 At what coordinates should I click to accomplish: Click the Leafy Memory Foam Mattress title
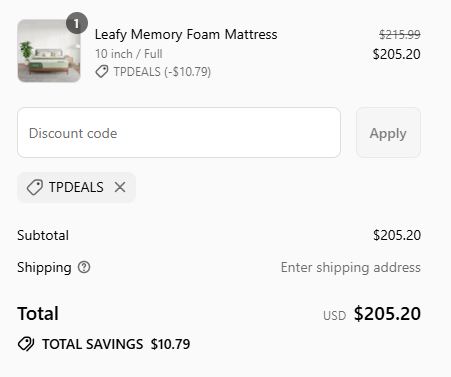pos(186,35)
